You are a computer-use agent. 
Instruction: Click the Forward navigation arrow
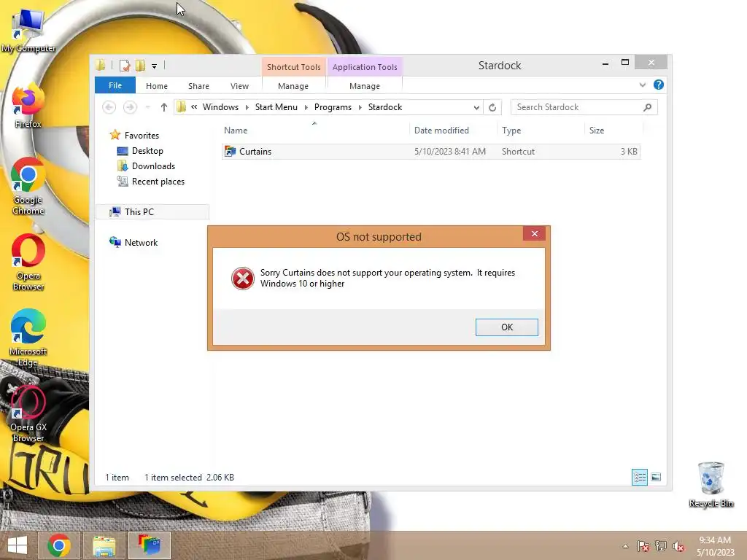click(130, 107)
